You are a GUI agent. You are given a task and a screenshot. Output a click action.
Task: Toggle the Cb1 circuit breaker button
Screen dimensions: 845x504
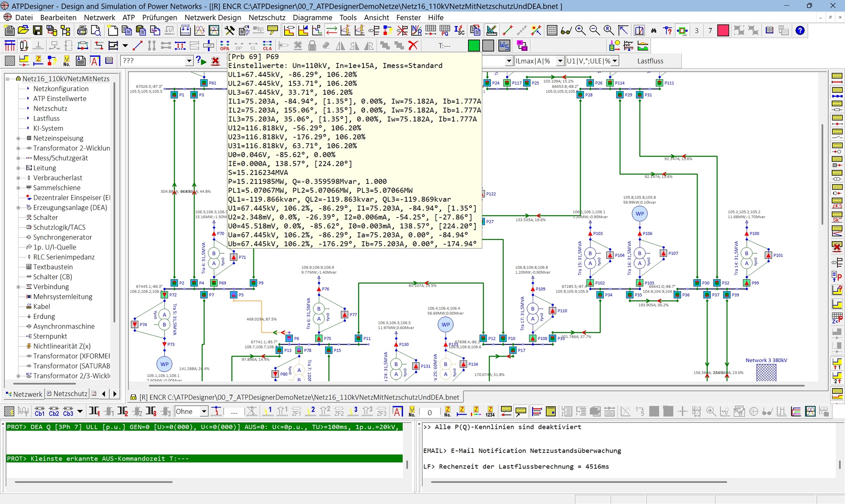tap(40, 412)
